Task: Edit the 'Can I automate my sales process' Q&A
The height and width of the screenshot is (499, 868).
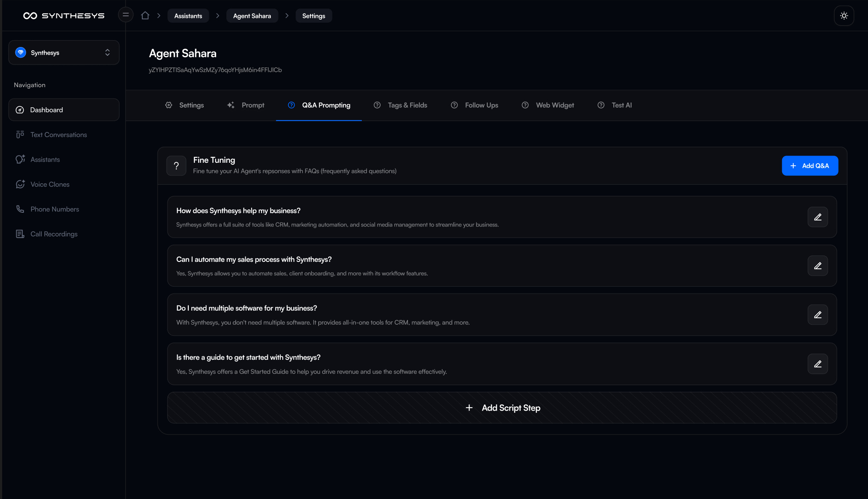Action: click(818, 266)
